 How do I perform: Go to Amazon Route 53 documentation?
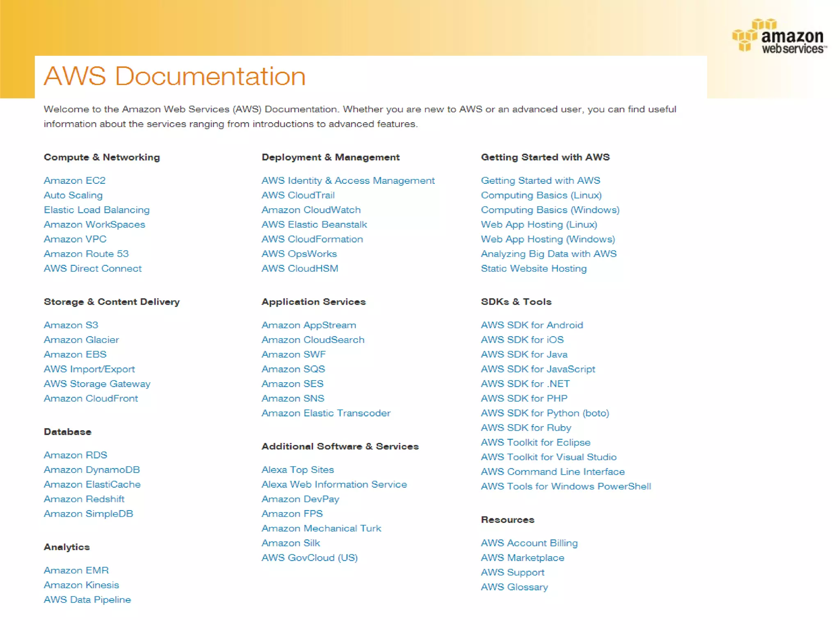tap(86, 254)
